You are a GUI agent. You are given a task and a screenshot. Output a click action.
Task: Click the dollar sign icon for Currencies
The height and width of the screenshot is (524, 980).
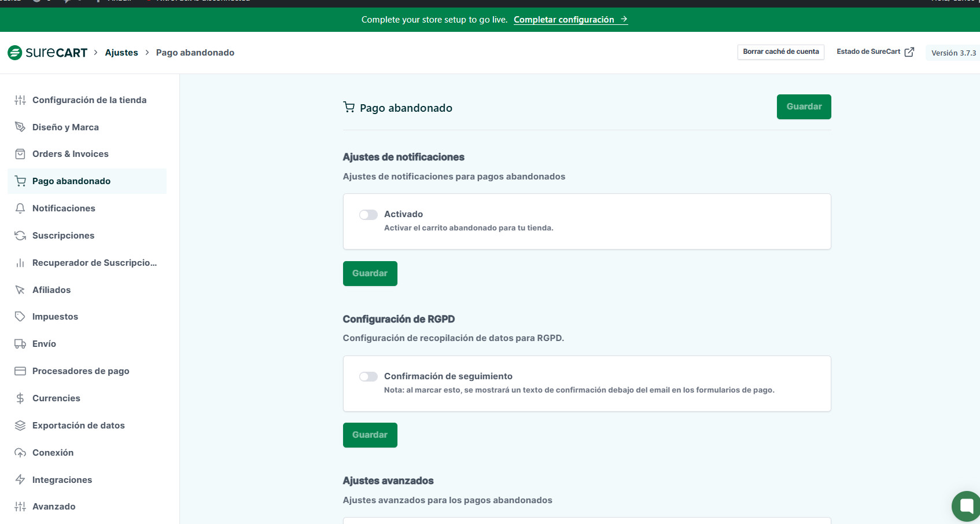coord(20,398)
